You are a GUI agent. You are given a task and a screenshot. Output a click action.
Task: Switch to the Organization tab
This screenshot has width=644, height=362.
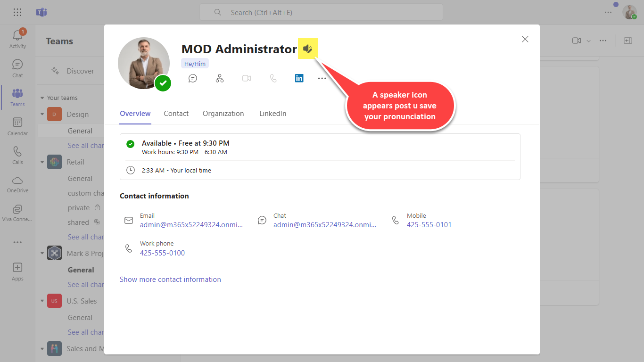point(223,113)
